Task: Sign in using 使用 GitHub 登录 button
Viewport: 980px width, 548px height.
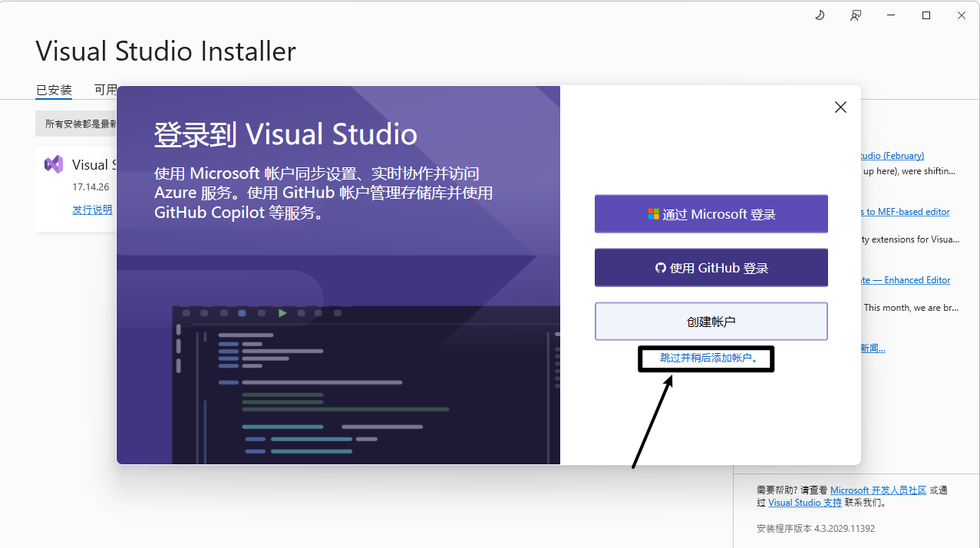Action: click(x=711, y=268)
